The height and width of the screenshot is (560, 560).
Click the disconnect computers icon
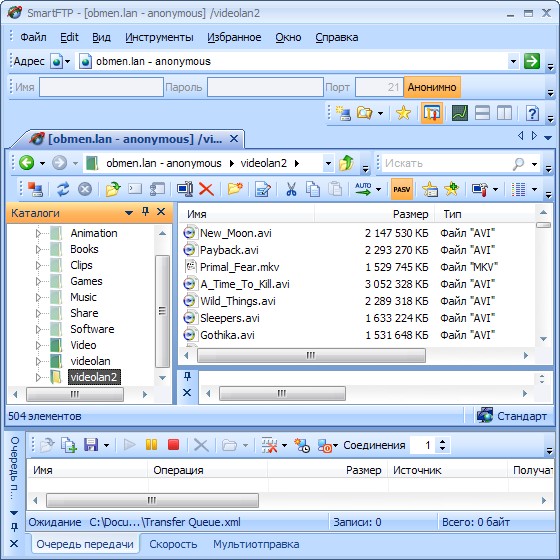[x=35, y=189]
